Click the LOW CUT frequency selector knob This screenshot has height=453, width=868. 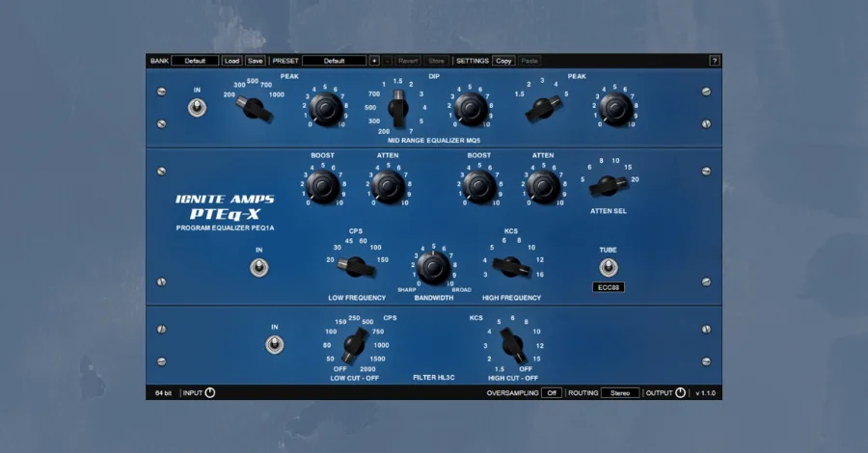(x=355, y=345)
